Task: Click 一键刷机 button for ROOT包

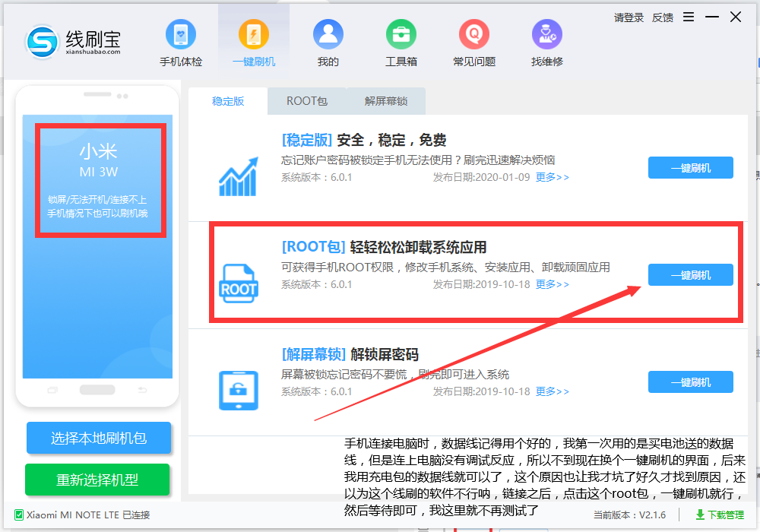Action: tap(691, 275)
